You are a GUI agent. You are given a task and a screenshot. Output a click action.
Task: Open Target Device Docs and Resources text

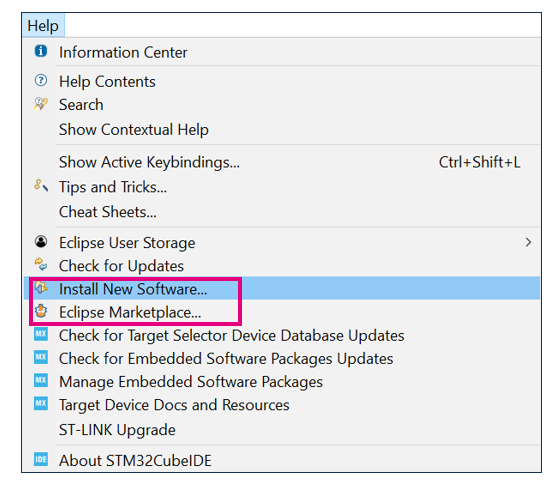pyautogui.click(x=174, y=405)
